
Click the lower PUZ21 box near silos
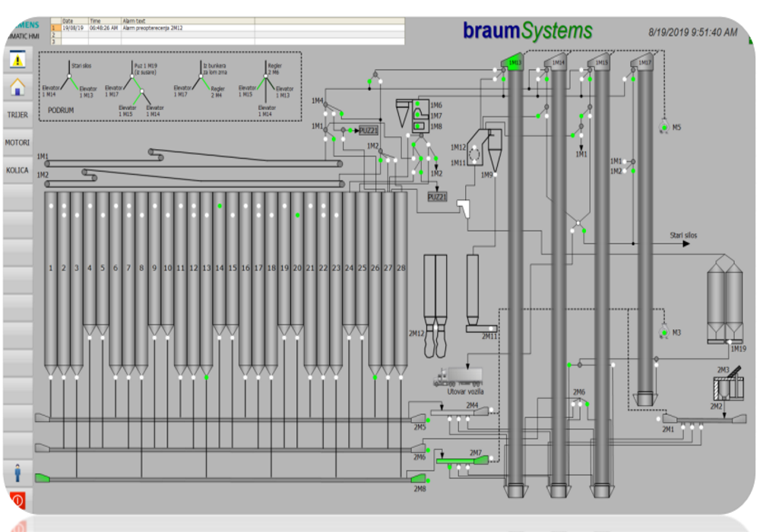(x=437, y=197)
